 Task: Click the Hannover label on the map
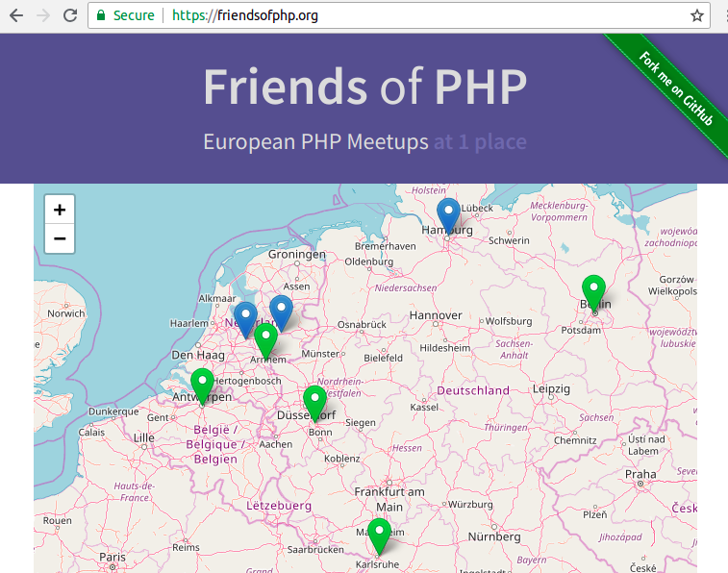tap(436, 315)
